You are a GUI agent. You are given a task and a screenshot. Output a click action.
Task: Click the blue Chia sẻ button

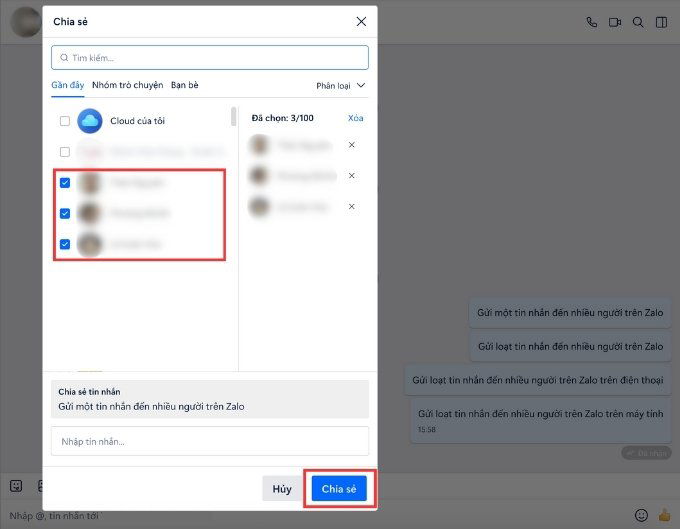point(339,488)
